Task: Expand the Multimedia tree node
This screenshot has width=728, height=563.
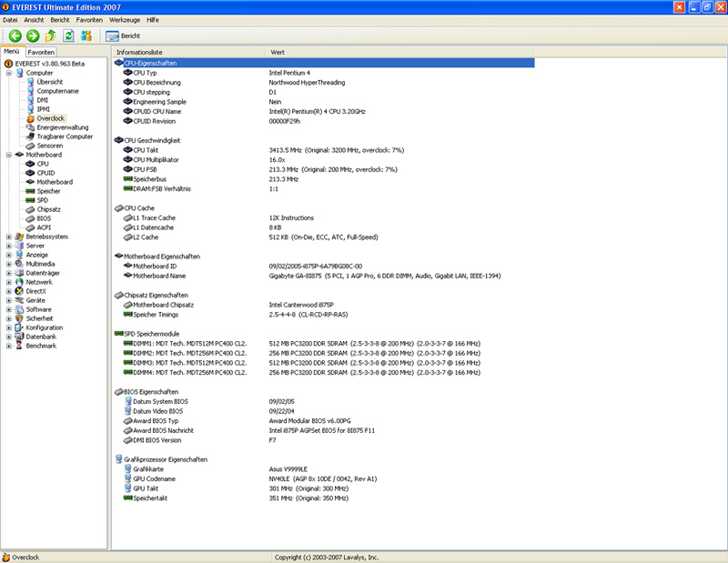Action: pos(9,264)
